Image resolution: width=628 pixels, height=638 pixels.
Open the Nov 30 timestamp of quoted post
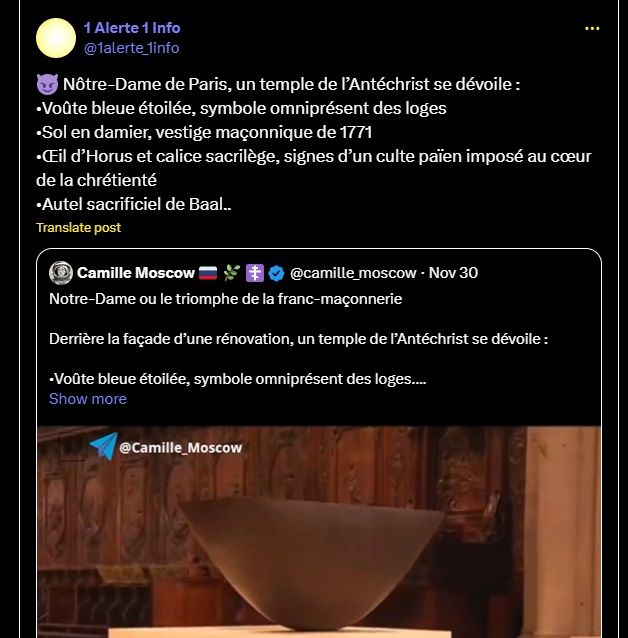tap(453, 273)
